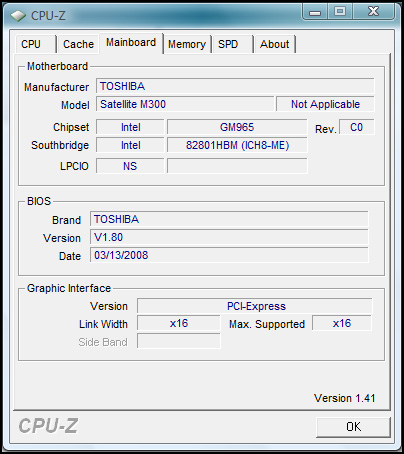This screenshot has height=454, width=404.
Task: Click the disabled Side Band field
Action: tap(179, 341)
